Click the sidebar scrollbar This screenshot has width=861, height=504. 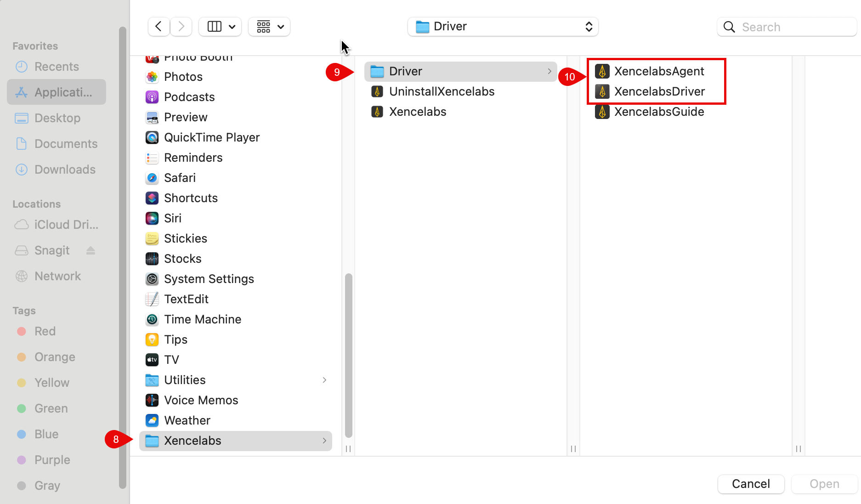coord(122,257)
